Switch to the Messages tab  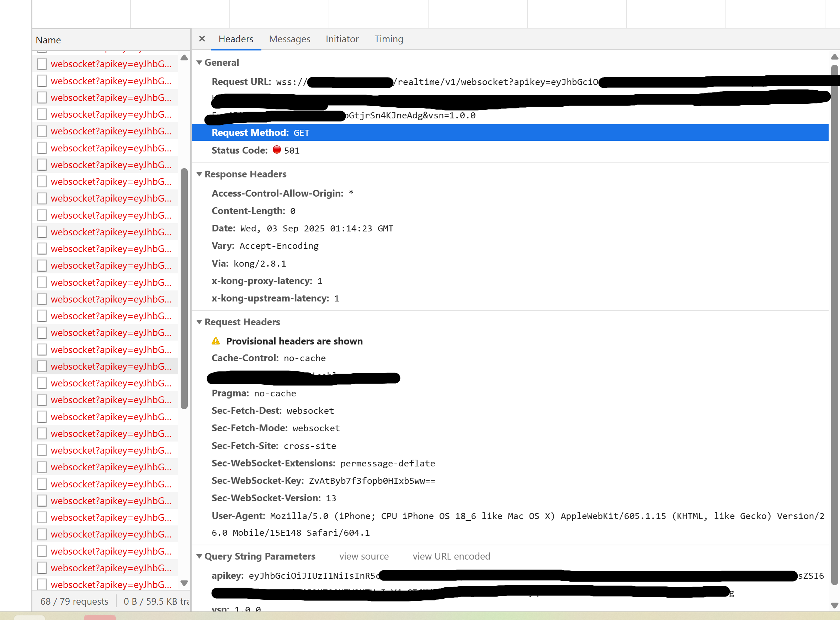289,39
